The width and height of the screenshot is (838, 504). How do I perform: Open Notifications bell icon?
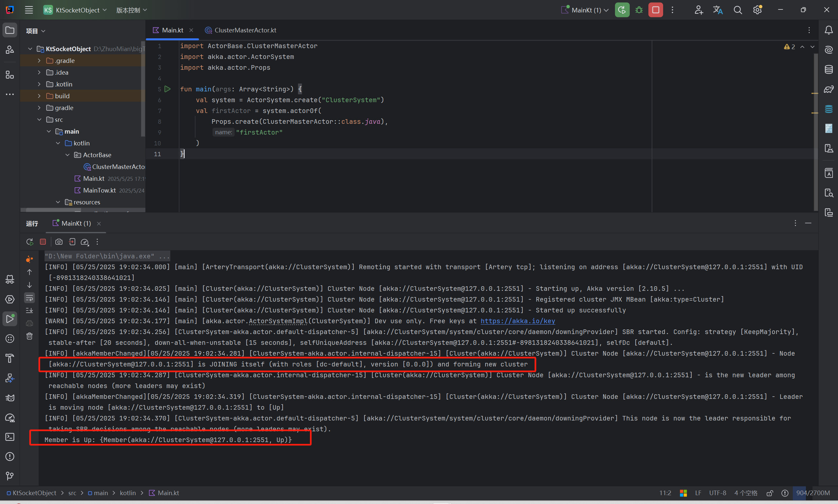829,30
